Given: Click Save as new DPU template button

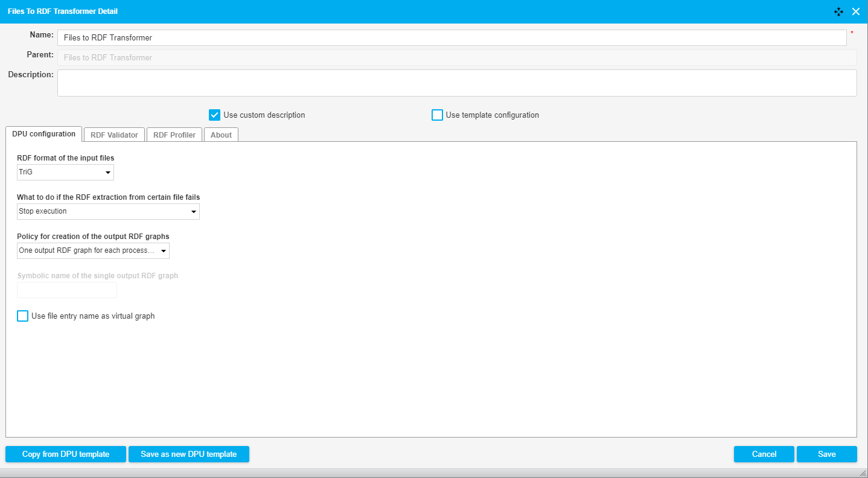Looking at the screenshot, I should pos(188,454).
